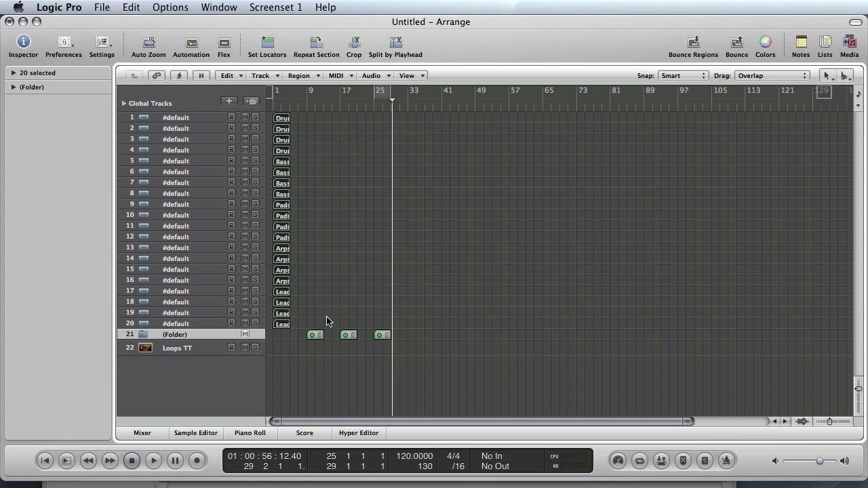This screenshot has width=868, height=488.
Task: Open the Hyper Editor tab
Action: coord(359,432)
